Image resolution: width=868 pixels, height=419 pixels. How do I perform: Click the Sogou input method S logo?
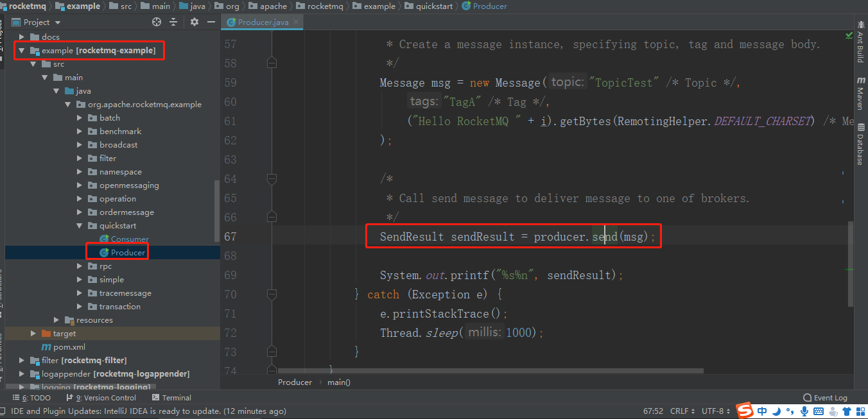(x=744, y=411)
